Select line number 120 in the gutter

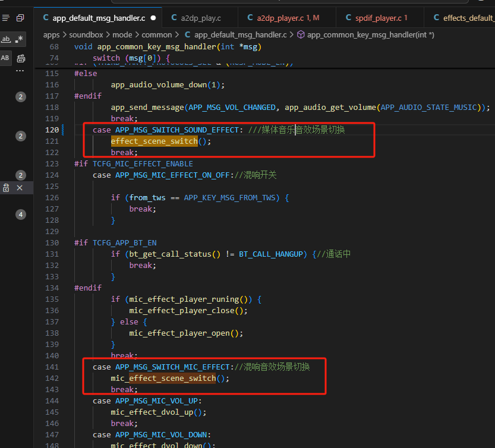tap(52, 130)
